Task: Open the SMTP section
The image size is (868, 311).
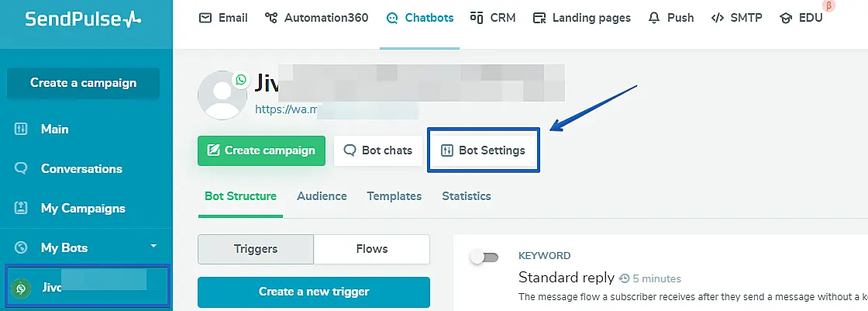Action: click(738, 18)
